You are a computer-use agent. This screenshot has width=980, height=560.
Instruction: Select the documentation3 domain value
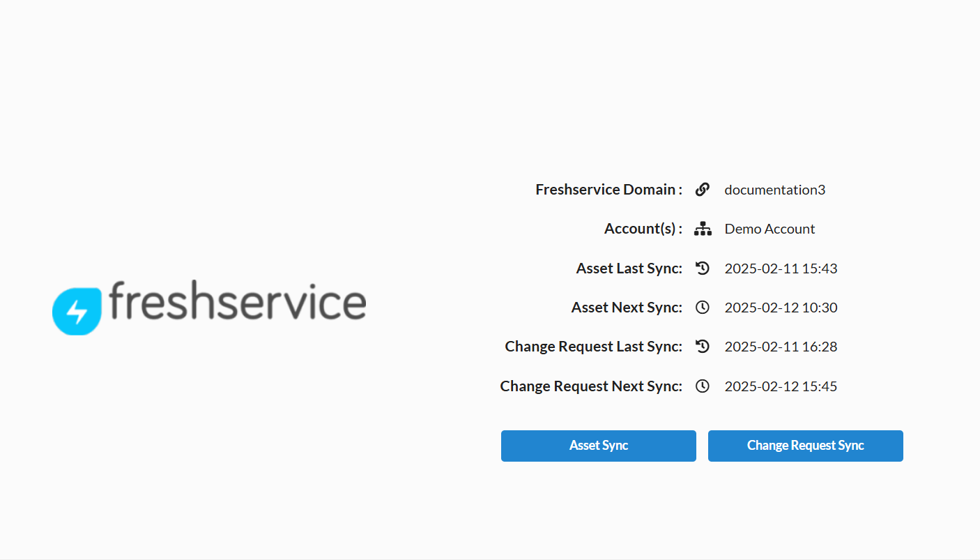(x=774, y=190)
